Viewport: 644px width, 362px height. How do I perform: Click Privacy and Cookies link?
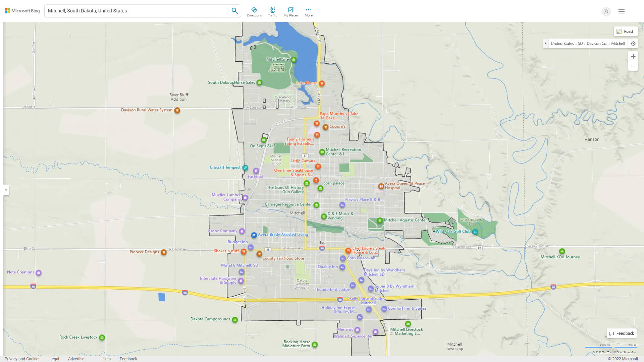pos(23,358)
